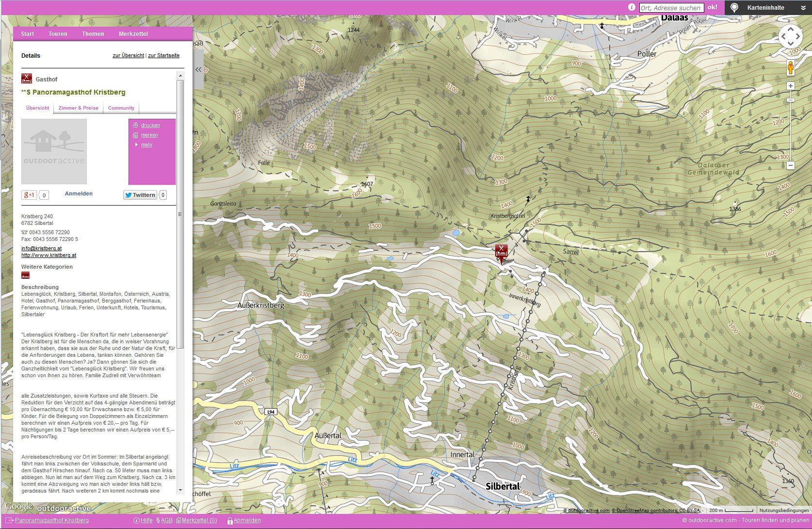Click the 'Ort, Adresse suchen' search field
812x529 pixels.
pos(671,8)
